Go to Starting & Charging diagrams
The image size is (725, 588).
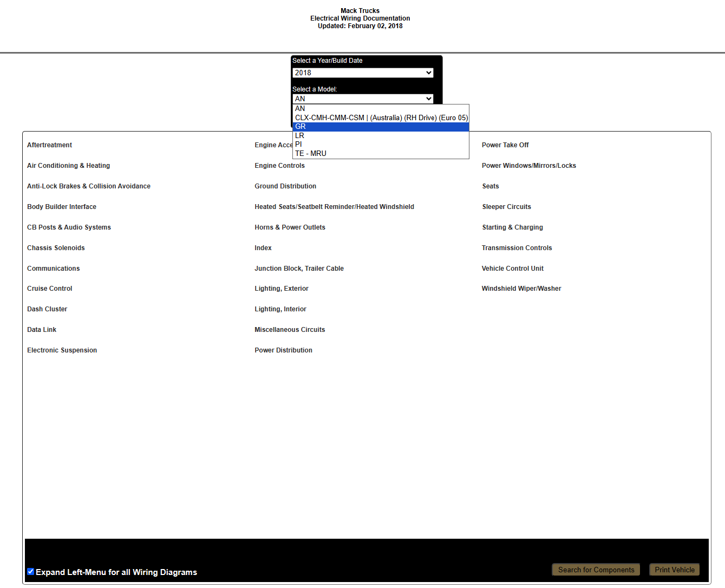point(512,227)
